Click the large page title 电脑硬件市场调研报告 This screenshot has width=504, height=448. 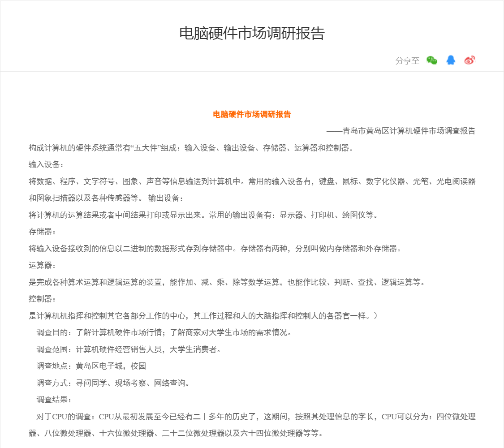pyautogui.click(x=252, y=34)
